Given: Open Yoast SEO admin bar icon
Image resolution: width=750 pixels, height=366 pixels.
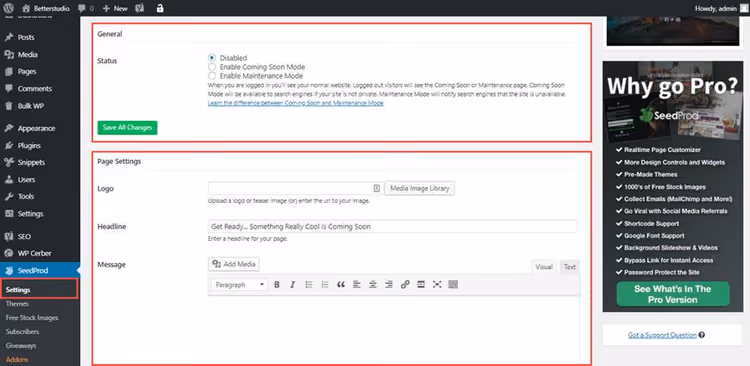Looking at the screenshot, I should click(141, 8).
